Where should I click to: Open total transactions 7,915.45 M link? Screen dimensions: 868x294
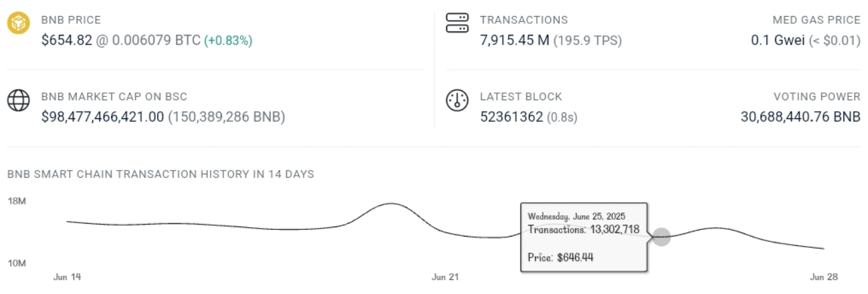pos(515,40)
